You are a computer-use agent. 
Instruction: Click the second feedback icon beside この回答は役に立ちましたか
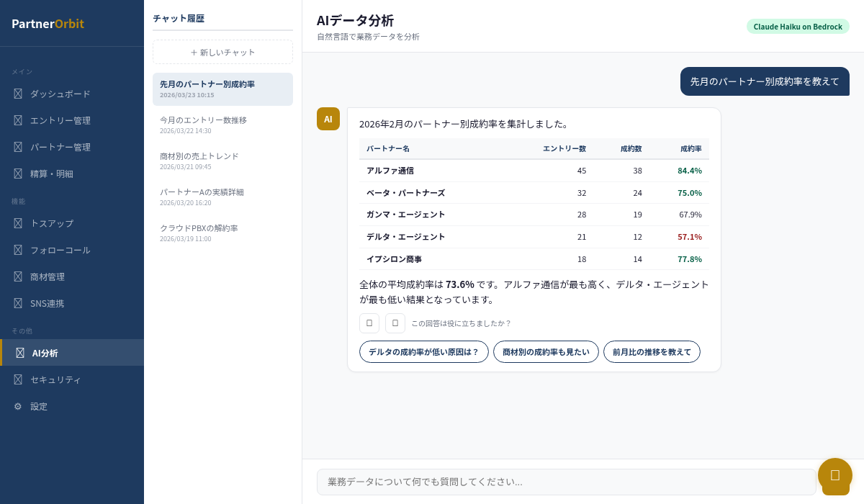tap(395, 323)
